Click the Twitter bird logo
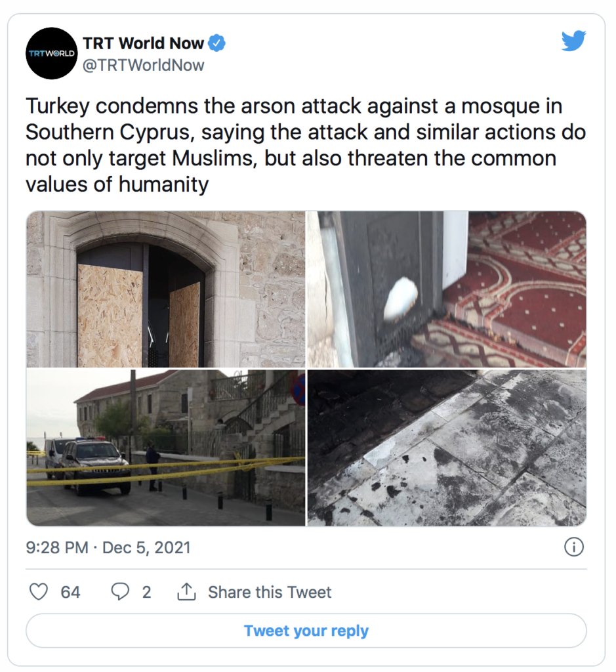This screenshot has width=616, height=672. (x=573, y=41)
